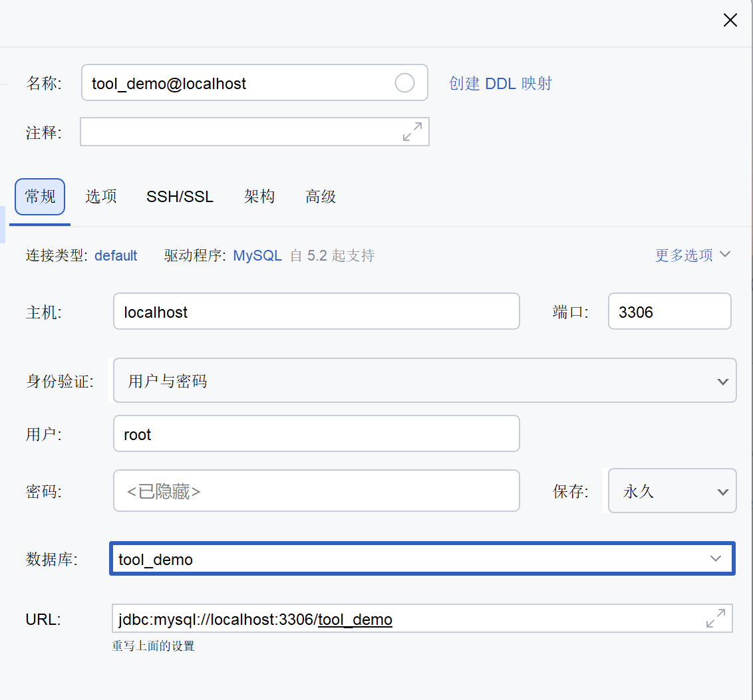
Task: Click the port field showing 3306
Action: (669, 311)
